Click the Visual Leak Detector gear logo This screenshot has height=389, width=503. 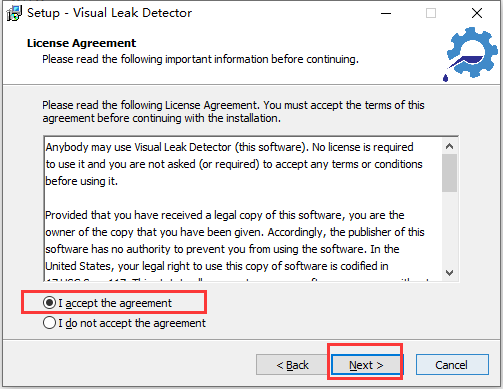(471, 54)
